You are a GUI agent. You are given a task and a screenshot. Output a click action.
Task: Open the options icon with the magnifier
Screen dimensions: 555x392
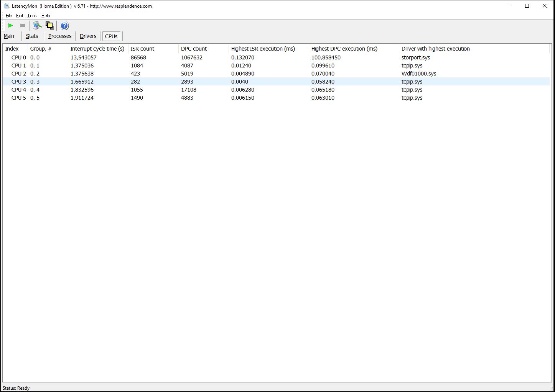click(x=37, y=26)
